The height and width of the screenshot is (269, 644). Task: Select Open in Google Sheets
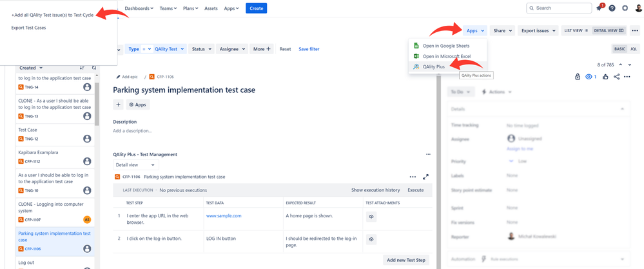[x=446, y=46]
